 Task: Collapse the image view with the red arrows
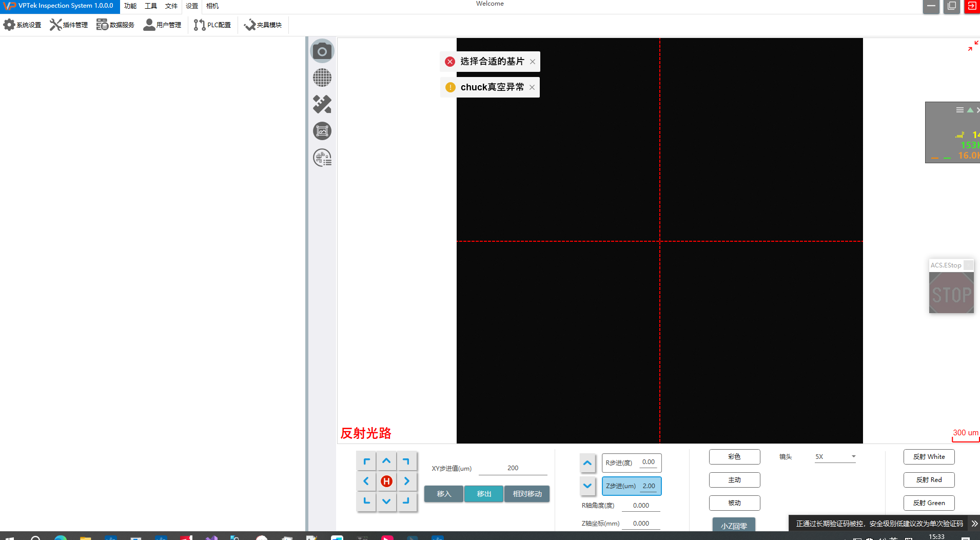tap(973, 46)
